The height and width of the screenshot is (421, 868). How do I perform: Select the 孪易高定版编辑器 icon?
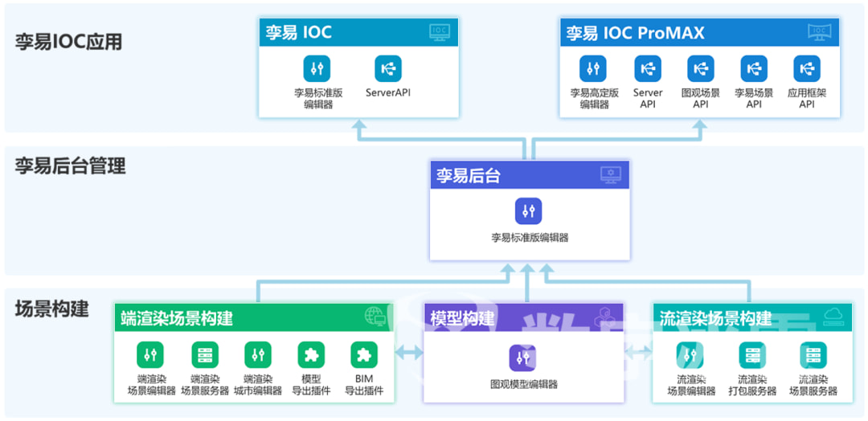click(x=594, y=69)
